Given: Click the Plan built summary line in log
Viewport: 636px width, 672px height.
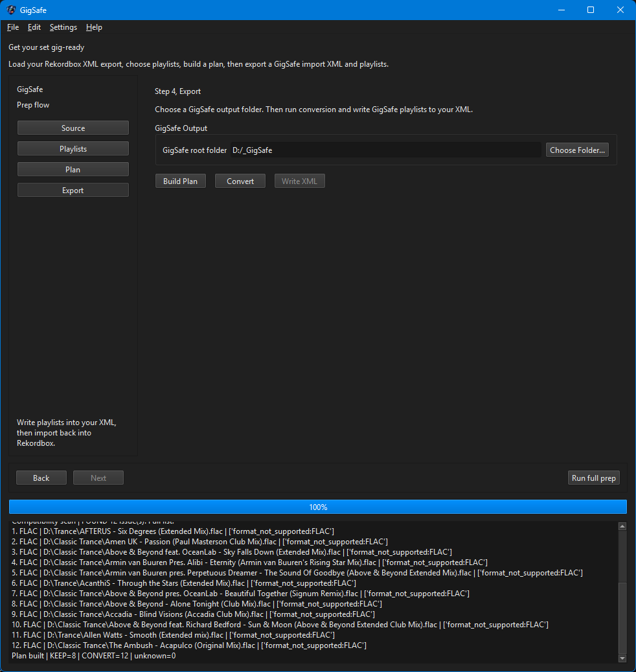Looking at the screenshot, I should coord(94,656).
